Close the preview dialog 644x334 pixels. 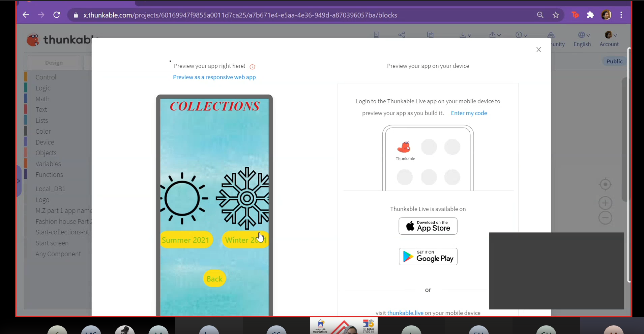pos(539,49)
